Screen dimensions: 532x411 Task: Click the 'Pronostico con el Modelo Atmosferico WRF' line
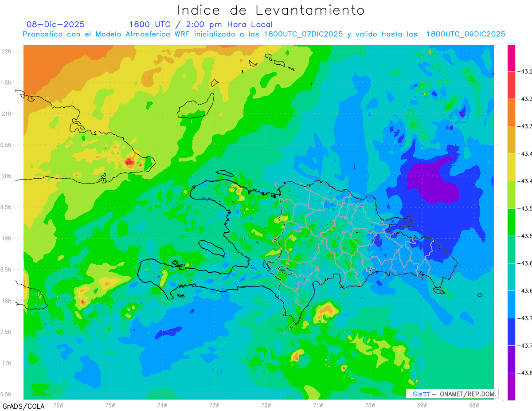point(264,34)
